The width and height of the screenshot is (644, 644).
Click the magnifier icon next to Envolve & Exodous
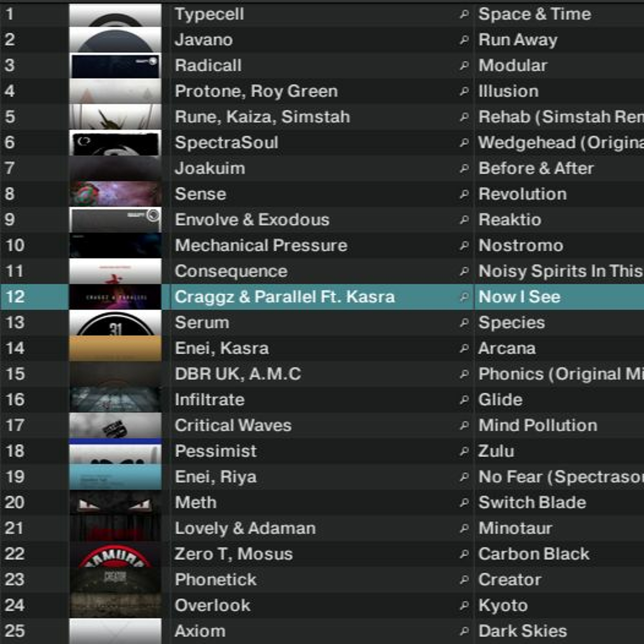coord(464,219)
